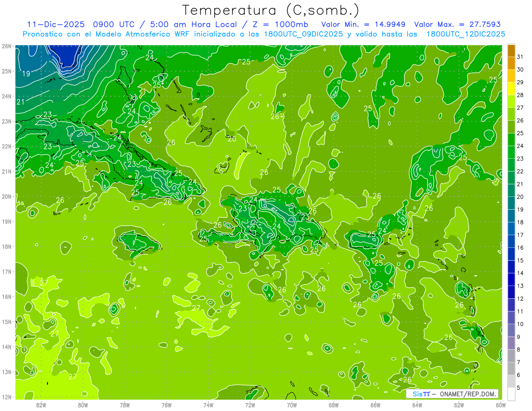Click the title 'Temperatura (C,somb.)'
532x411 pixels.
pyautogui.click(x=271, y=10)
